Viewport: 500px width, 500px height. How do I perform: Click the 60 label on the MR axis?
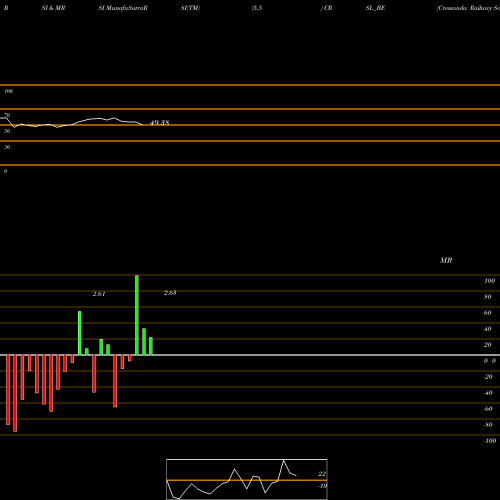pos(488,313)
